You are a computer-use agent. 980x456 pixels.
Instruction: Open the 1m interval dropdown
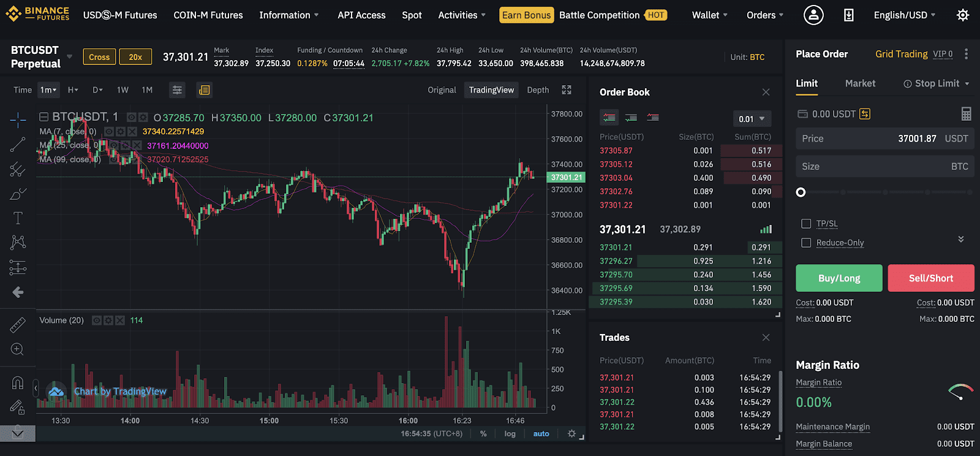[48, 90]
